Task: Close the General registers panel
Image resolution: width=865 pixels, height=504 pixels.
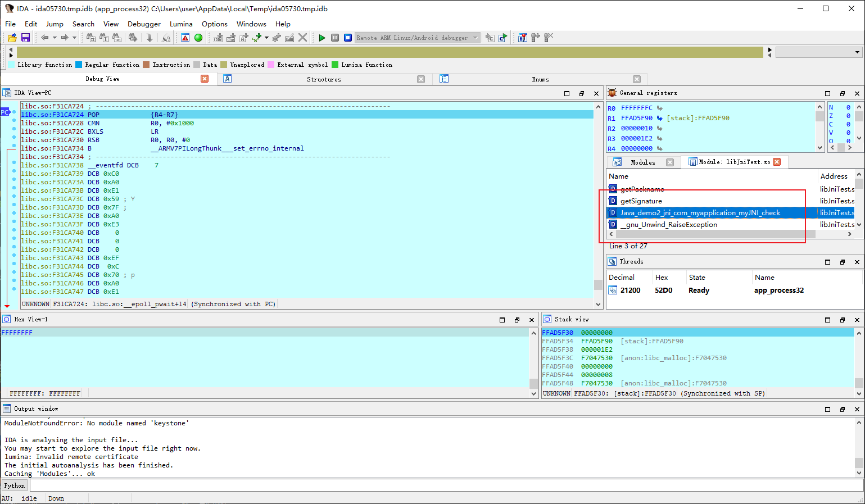Action: pyautogui.click(x=857, y=93)
